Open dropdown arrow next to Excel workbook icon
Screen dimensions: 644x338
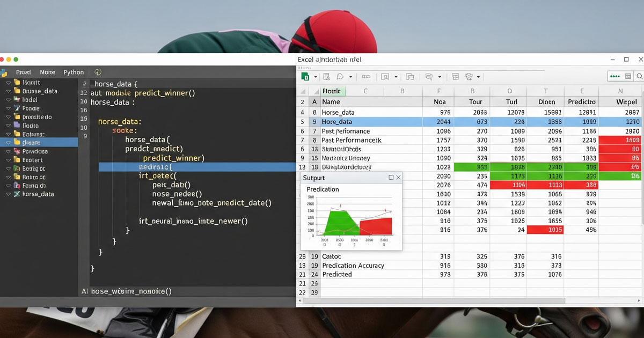click(316, 77)
